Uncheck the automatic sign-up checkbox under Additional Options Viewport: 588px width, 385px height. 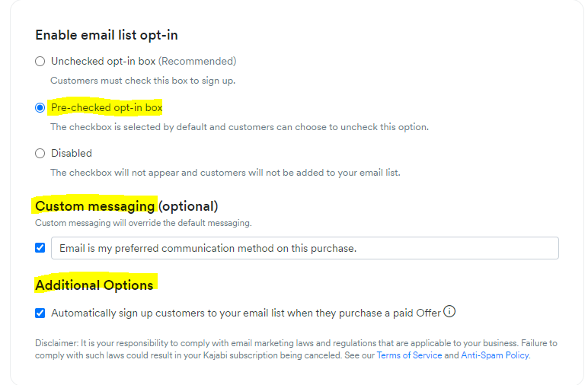(40, 313)
